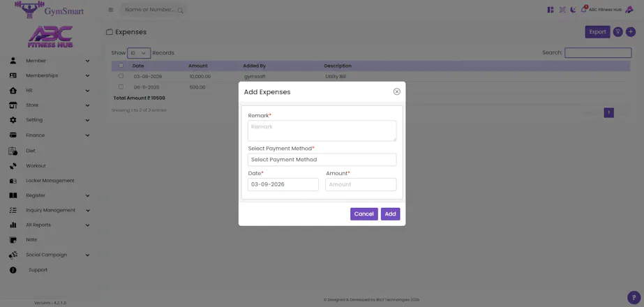The width and height of the screenshot is (644, 307).
Task: Click the Utility Bill description cell
Action: coord(336,77)
